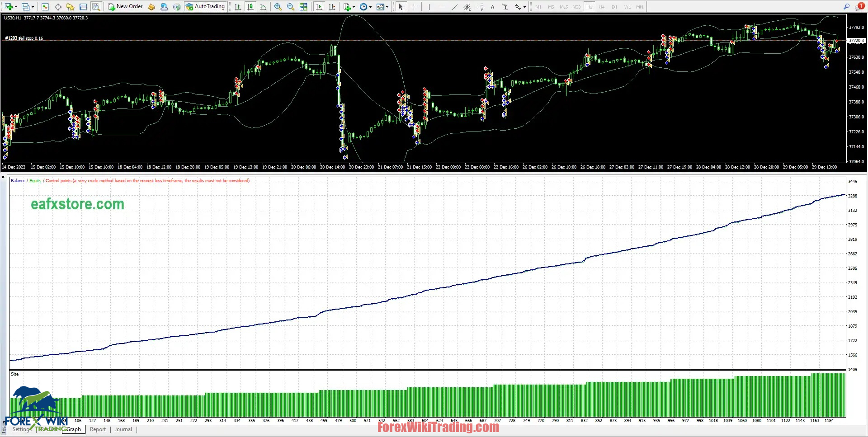Screen dimensions: 868x437
Task: Select the trendline drawing tool
Action: [x=454, y=7]
